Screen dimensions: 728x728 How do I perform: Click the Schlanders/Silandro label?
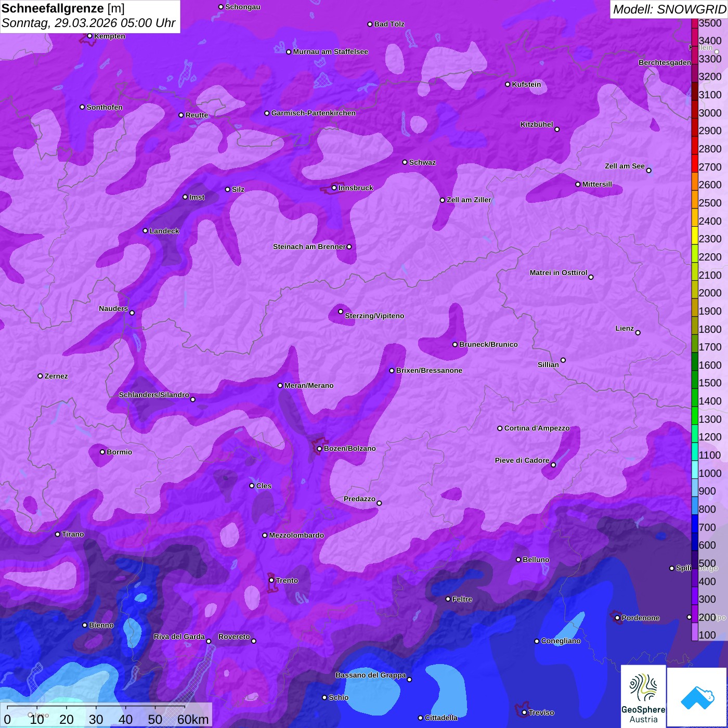(x=154, y=395)
